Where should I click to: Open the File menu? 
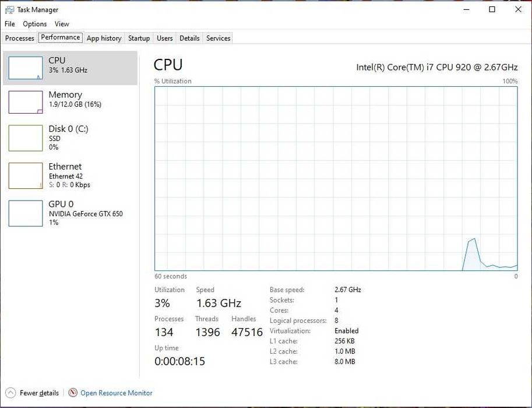[x=10, y=24]
